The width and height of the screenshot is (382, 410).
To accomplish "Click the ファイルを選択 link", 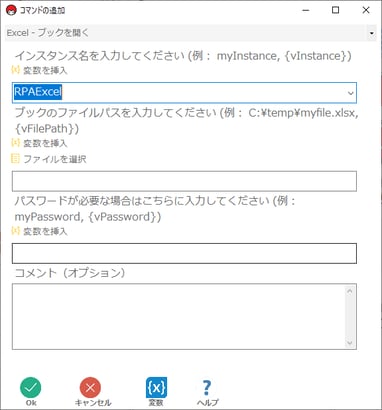I will 55,159.
